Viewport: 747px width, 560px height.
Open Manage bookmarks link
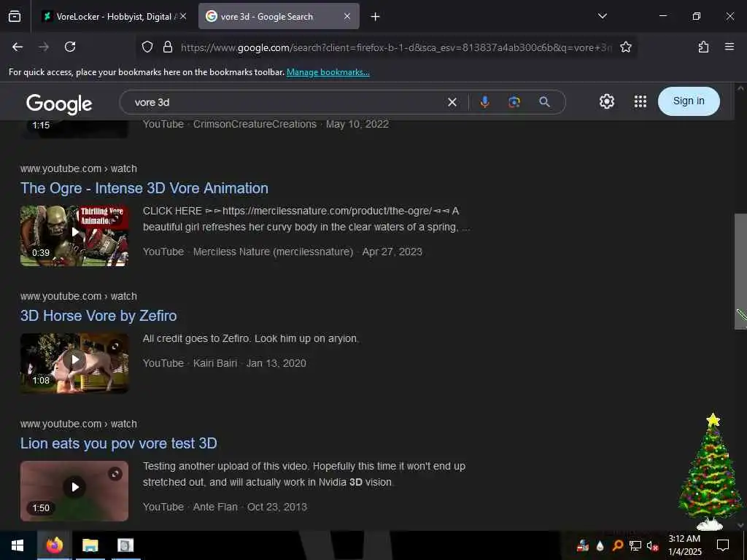pyautogui.click(x=328, y=72)
